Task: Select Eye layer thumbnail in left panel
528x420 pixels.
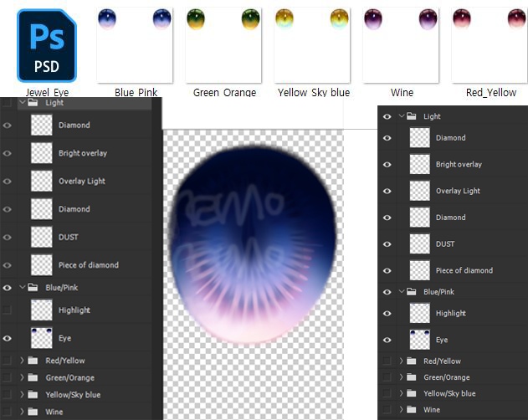Action: click(x=42, y=338)
